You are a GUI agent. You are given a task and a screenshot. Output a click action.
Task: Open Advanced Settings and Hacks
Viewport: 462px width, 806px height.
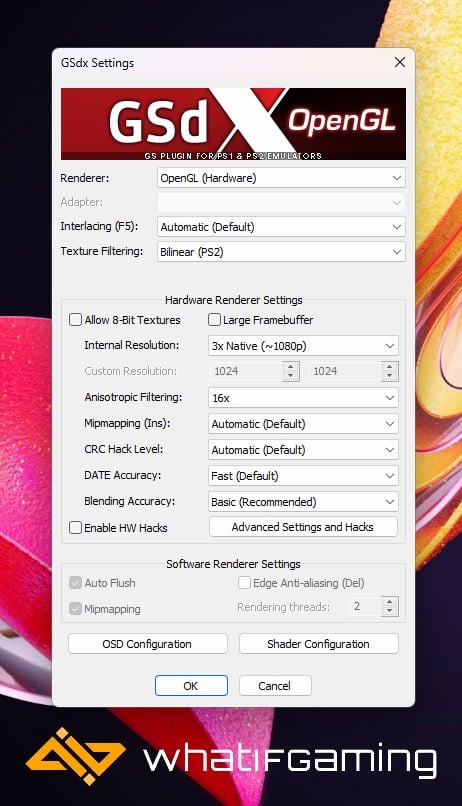pyautogui.click(x=303, y=527)
